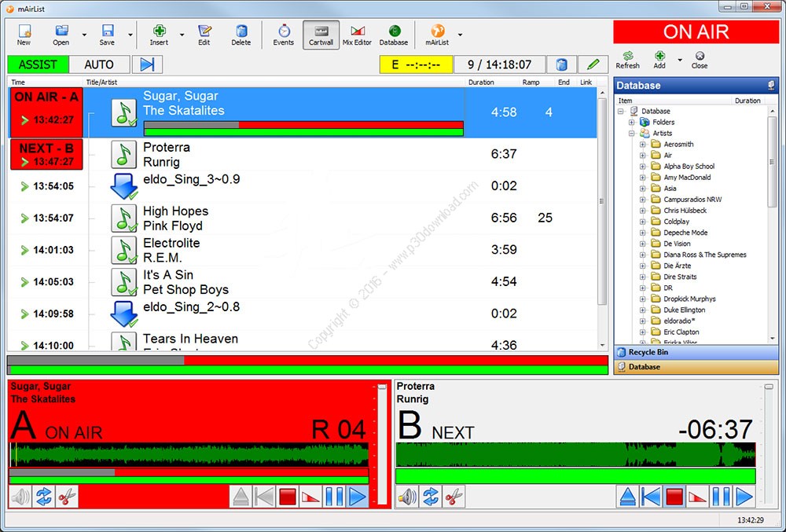Click the Delete toolbar button
The height and width of the screenshot is (532, 786).
[x=241, y=35]
